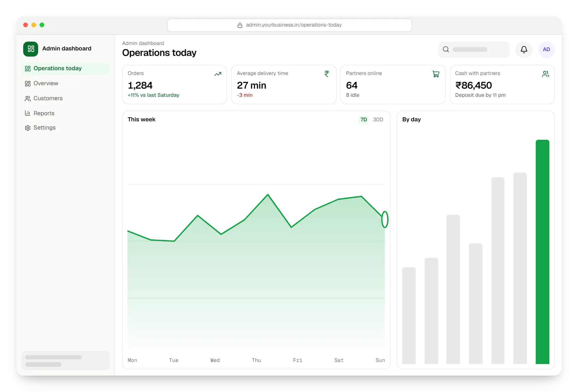Click the 'Sun' axis label
578x392 pixels.
(380, 360)
